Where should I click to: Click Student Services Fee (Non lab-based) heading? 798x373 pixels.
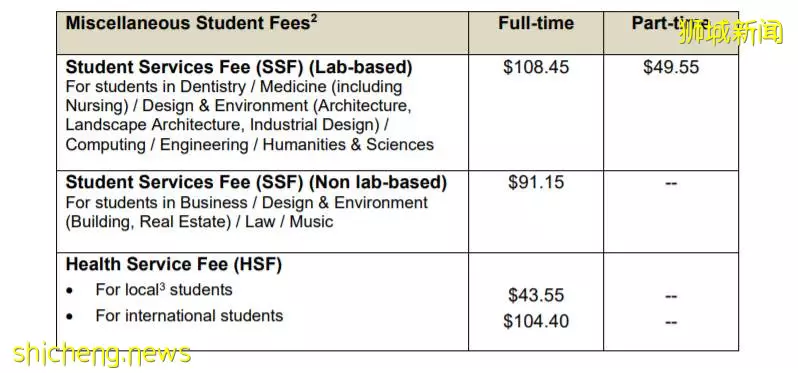(256, 183)
